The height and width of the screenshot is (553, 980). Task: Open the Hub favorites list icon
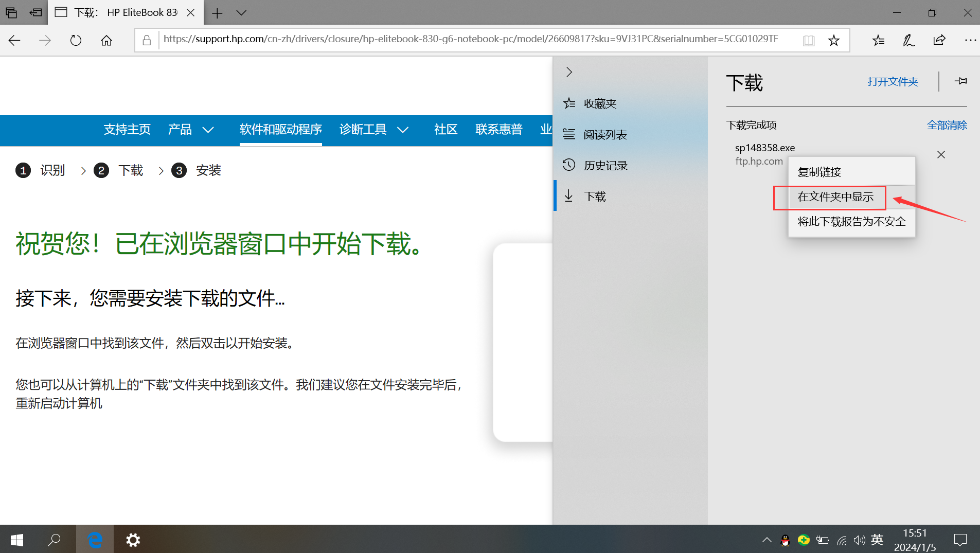[x=879, y=40]
